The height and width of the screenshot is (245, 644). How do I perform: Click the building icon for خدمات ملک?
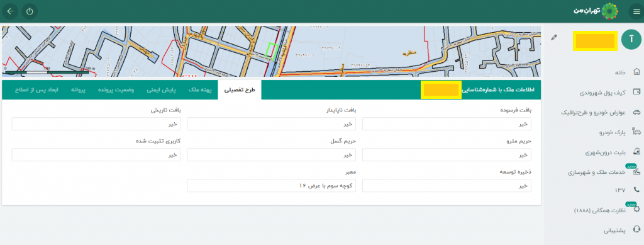(636, 172)
